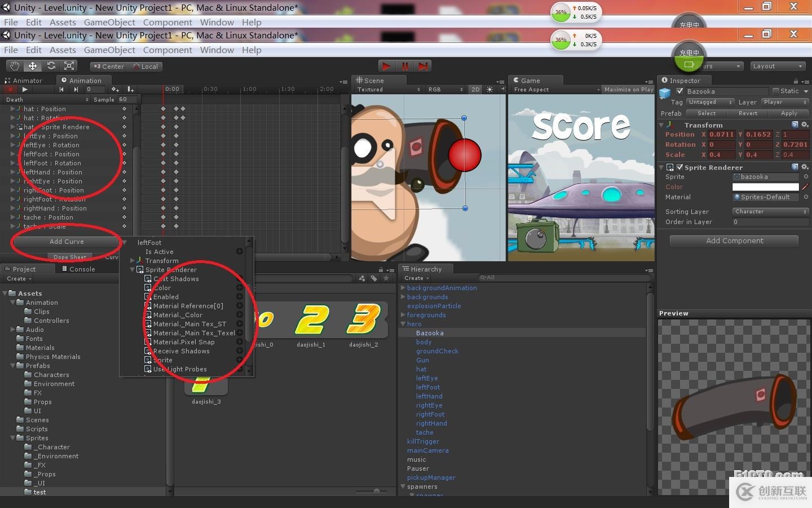812x508 pixels.
Task: Select the Hand tool in toolbar
Action: 15,66
